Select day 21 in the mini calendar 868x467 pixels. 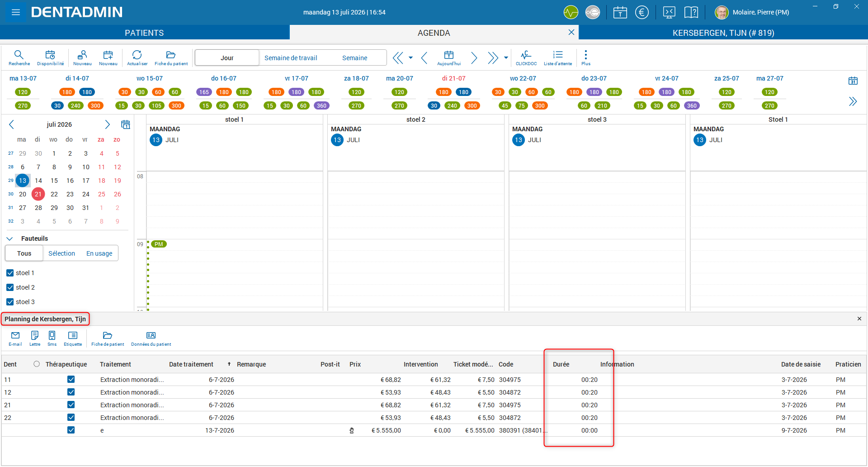[x=38, y=194]
